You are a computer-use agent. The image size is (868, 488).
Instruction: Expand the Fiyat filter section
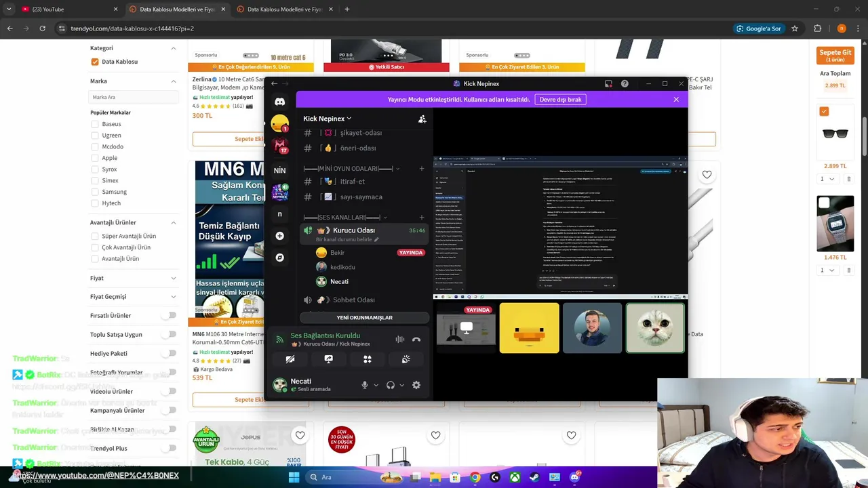173,278
